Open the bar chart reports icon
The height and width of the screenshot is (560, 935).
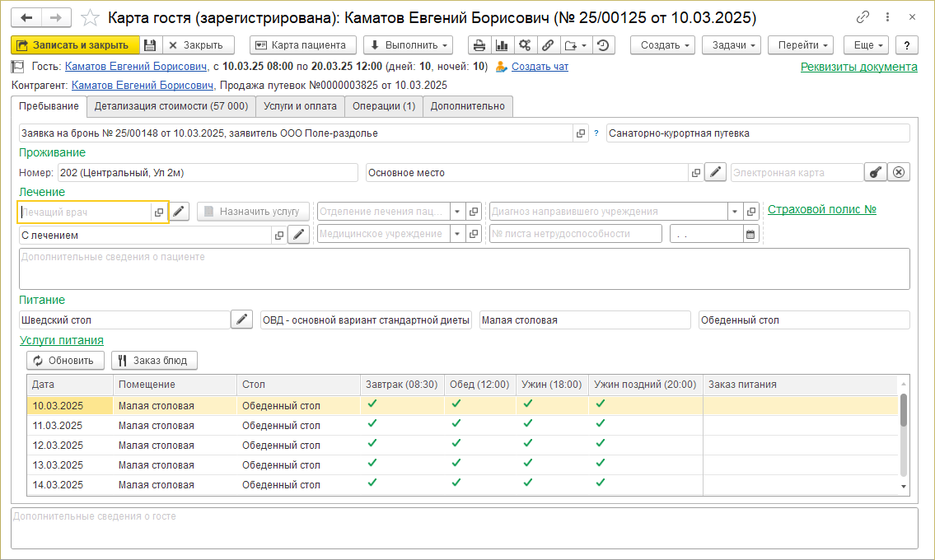[x=502, y=45]
